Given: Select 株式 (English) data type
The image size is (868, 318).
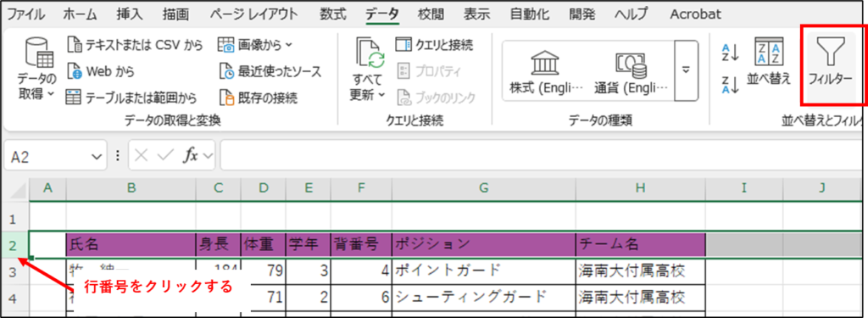Looking at the screenshot, I should pos(546,71).
